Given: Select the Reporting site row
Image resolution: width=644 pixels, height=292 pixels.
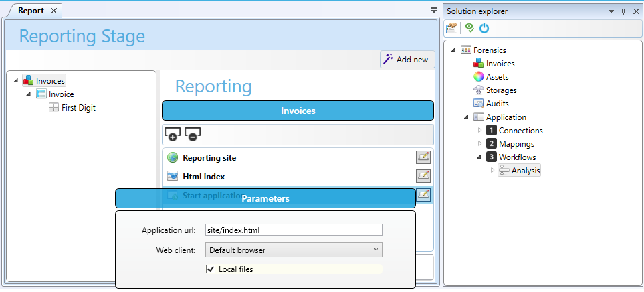Looking at the screenshot, I should (x=298, y=157).
